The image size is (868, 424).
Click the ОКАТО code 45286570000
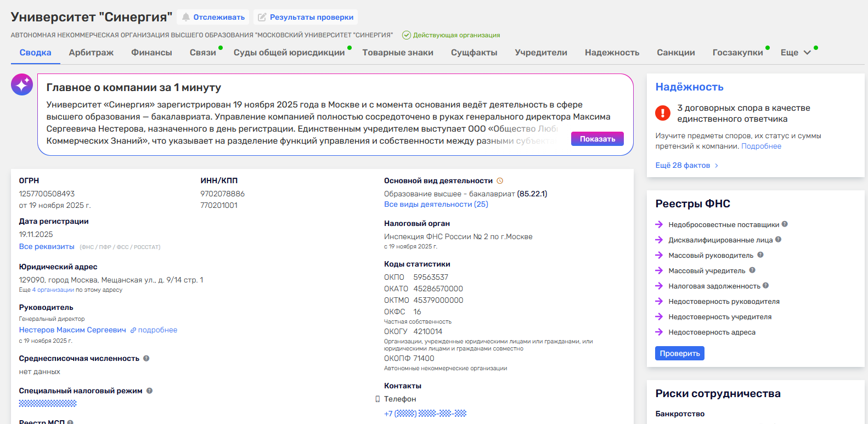438,289
